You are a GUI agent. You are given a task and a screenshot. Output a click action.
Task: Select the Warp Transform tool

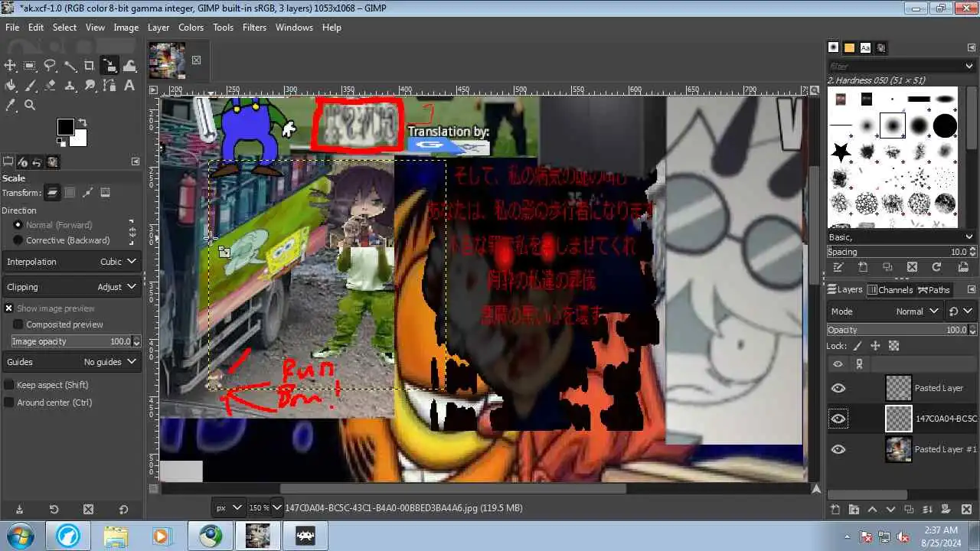click(x=129, y=66)
